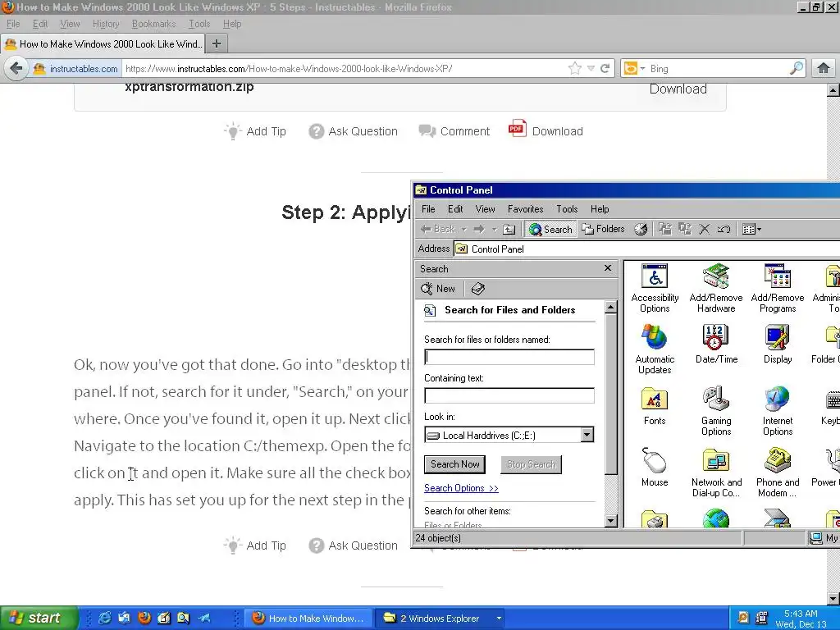Click the Containing text field
The width and height of the screenshot is (840, 630).
click(x=509, y=395)
